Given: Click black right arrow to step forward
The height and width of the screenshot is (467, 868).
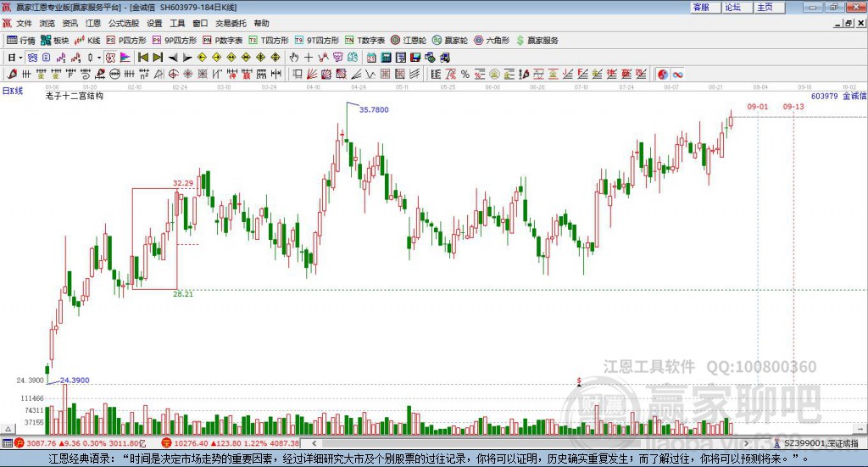Looking at the screenshot, I should point(187,58).
